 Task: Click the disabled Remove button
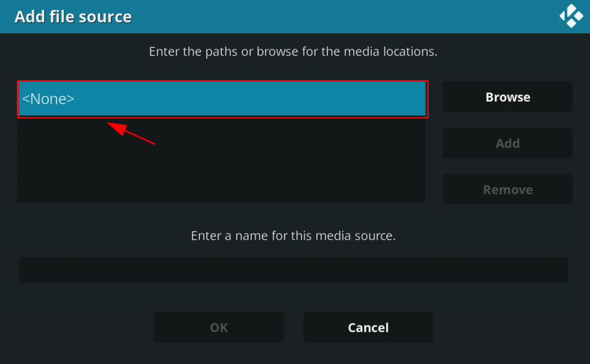507,189
